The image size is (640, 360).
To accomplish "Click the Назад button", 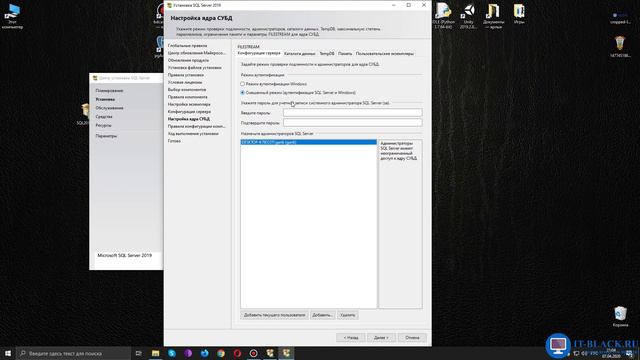I will (x=351, y=338).
